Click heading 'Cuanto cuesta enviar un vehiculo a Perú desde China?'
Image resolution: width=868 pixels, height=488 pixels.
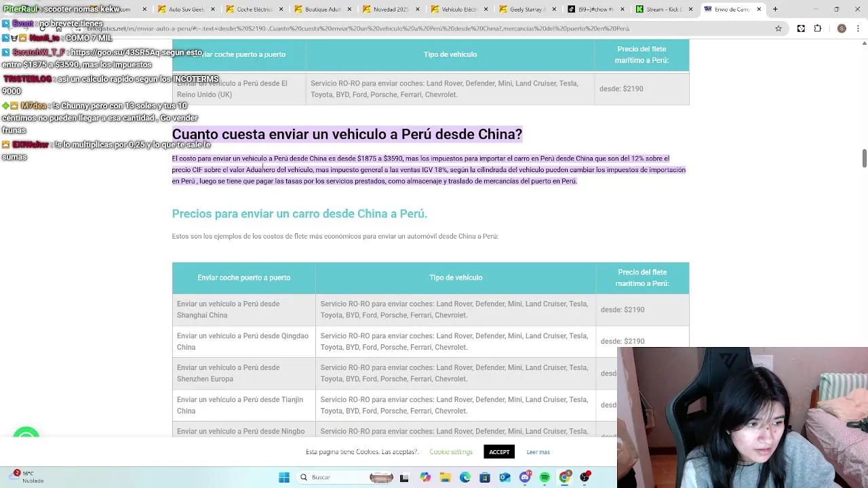pos(347,134)
